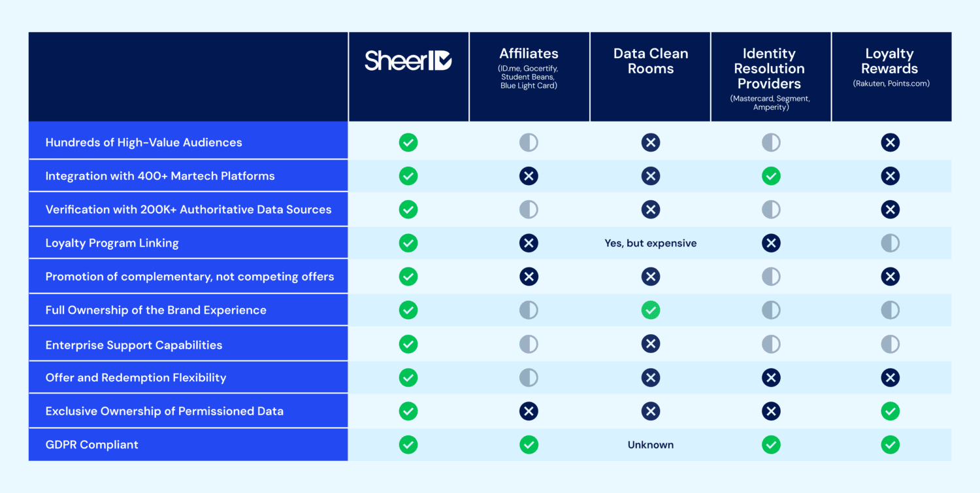980x493 pixels.
Task: Click the half-filled icon under Identity Resolution Providers for Enterprise Support
Action: pos(771,343)
